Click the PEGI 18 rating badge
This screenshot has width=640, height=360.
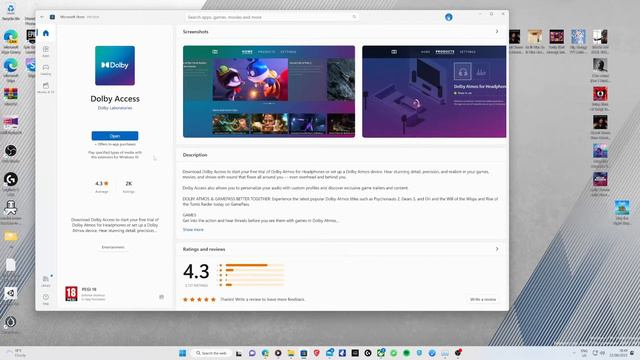tap(71, 293)
